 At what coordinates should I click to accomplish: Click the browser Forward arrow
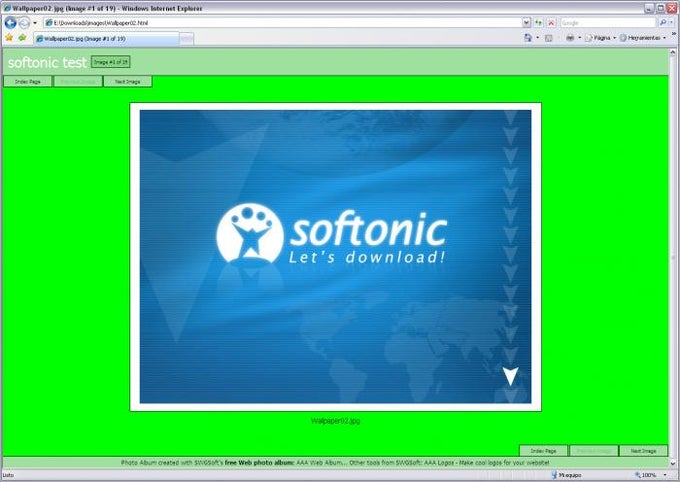point(25,23)
